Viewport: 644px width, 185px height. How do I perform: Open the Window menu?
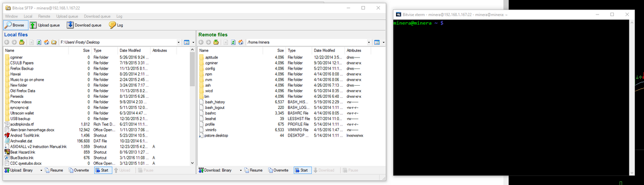click(12, 16)
